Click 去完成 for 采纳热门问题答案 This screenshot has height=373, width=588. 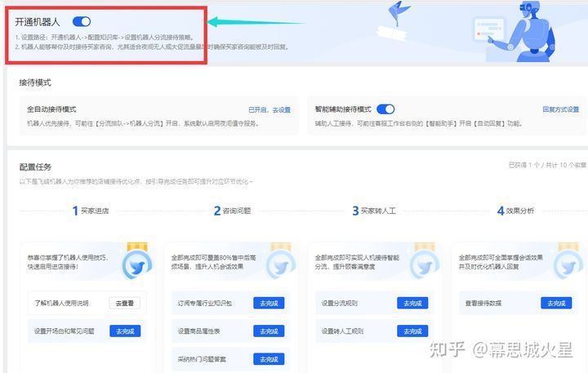[x=269, y=359]
